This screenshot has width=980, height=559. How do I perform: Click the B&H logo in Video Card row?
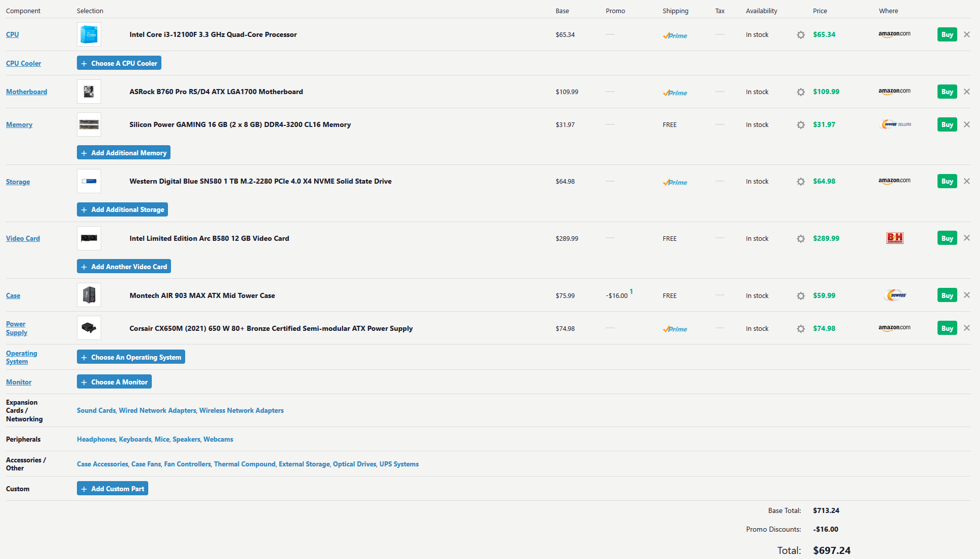click(895, 238)
